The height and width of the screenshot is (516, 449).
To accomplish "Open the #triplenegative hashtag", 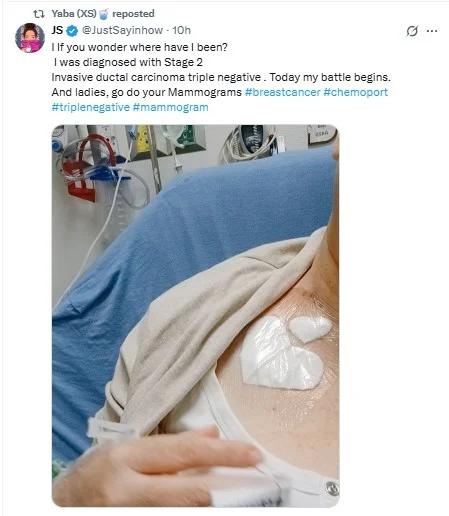I will 91,107.
